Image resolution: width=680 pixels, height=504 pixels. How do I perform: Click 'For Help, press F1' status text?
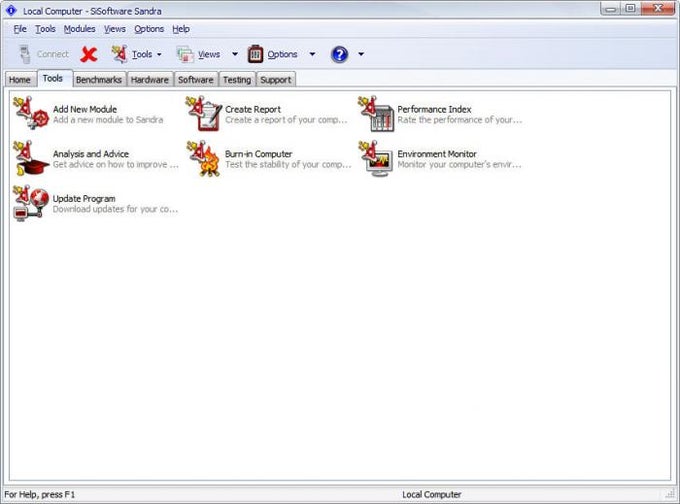(x=39, y=494)
